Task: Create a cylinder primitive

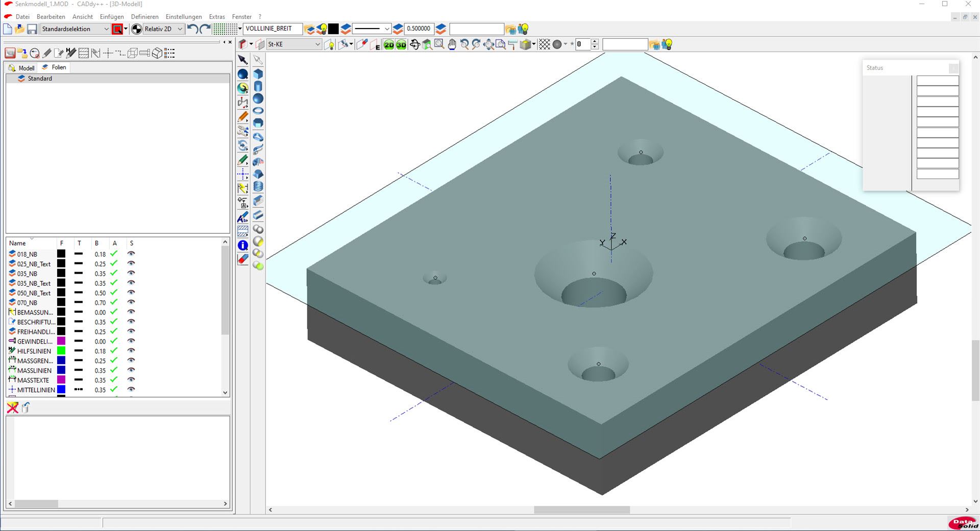Action: (x=258, y=86)
